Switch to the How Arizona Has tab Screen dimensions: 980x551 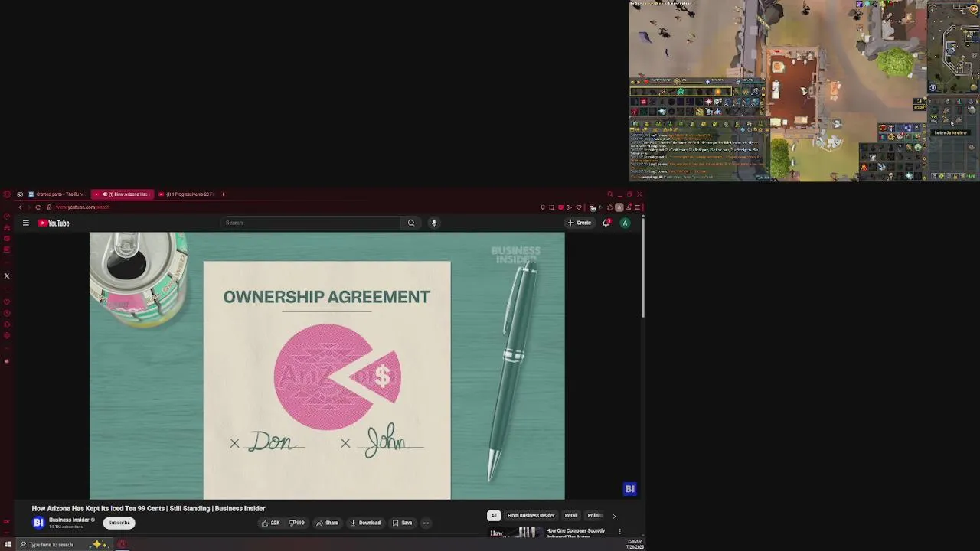pos(122,194)
